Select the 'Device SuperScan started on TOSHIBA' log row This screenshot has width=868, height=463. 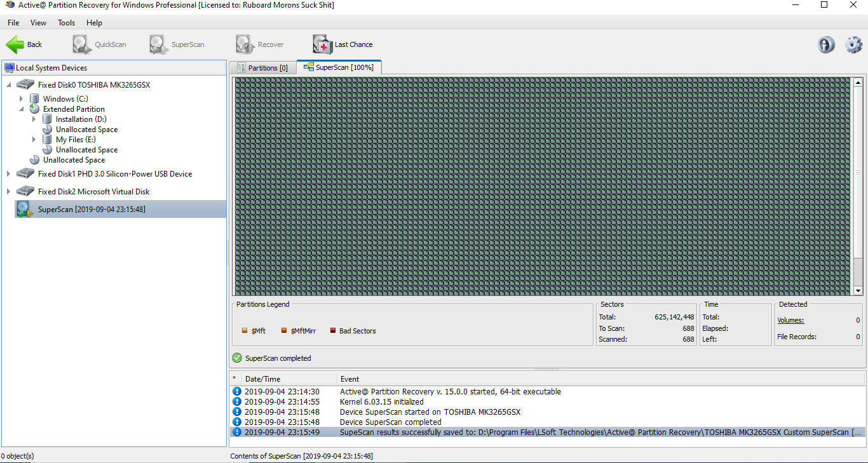click(548, 412)
